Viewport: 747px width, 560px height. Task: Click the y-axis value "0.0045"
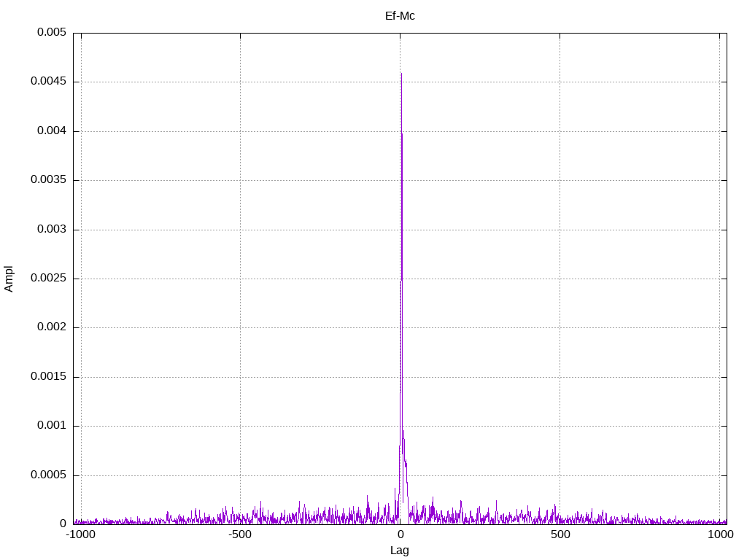pos(48,82)
